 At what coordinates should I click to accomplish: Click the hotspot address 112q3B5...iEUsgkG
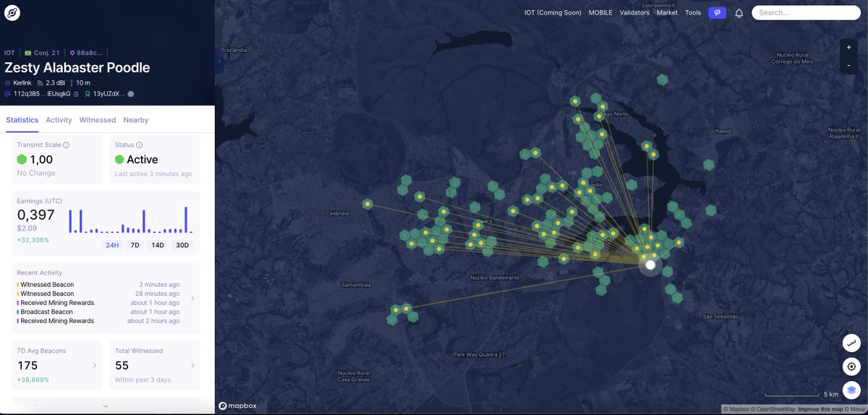(x=42, y=94)
